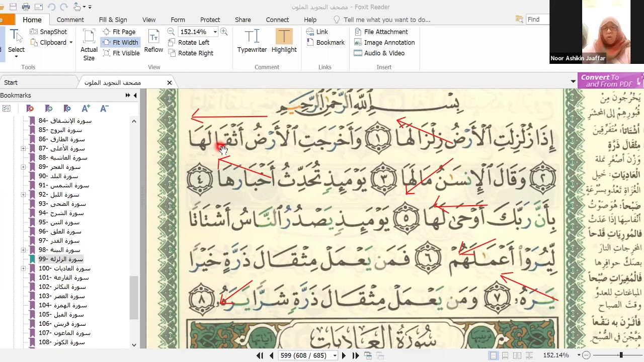This screenshot has width=644, height=362.
Task: Expand bookmark 87 سورة الأعلى
Action: (23, 148)
